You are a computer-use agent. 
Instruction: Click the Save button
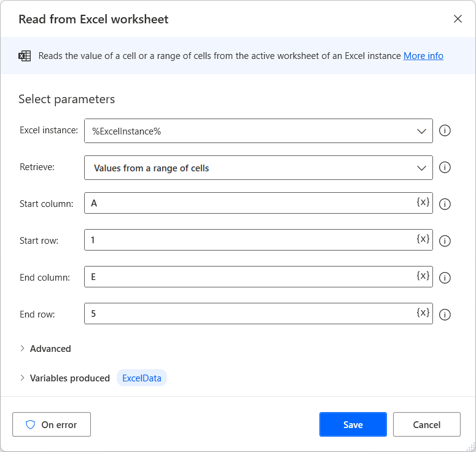point(353,424)
